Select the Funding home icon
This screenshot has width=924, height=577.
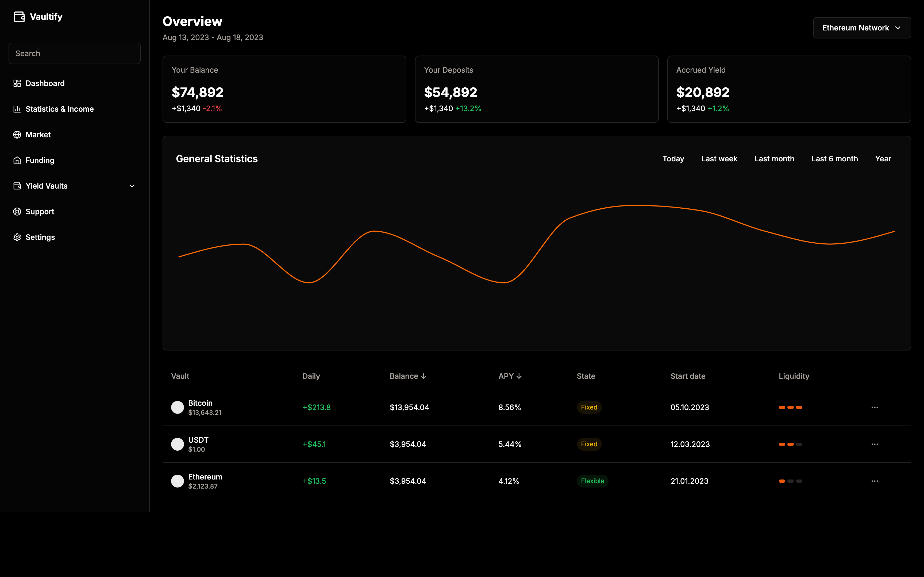coord(17,160)
